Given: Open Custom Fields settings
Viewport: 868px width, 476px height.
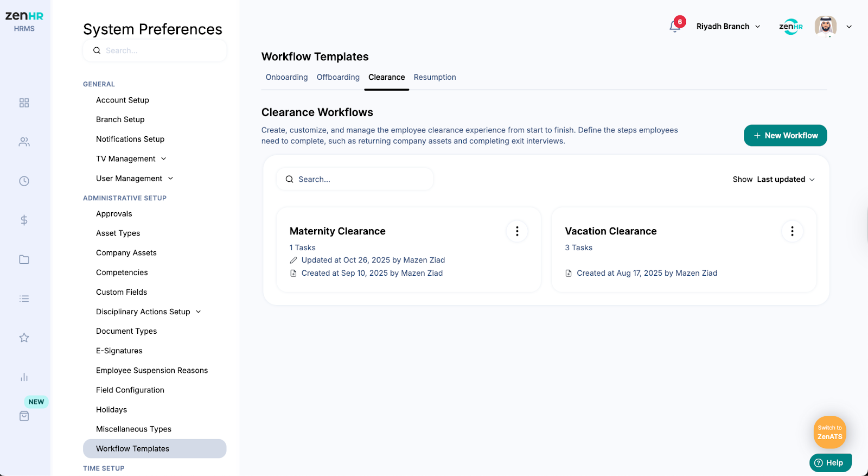Looking at the screenshot, I should click(x=122, y=292).
